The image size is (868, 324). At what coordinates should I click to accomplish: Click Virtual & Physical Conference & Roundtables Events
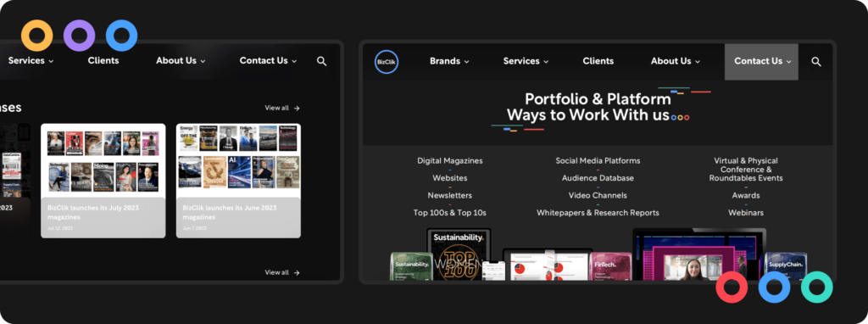(746, 170)
